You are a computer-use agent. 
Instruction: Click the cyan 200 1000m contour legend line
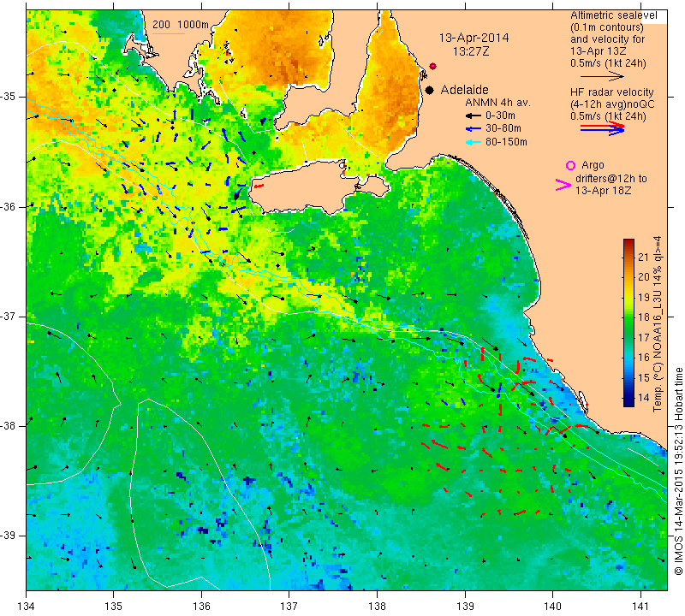pyautogui.click(x=169, y=33)
